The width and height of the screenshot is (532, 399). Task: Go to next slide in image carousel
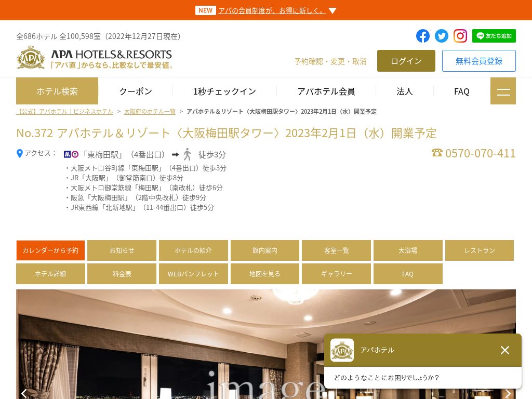pos(508,393)
